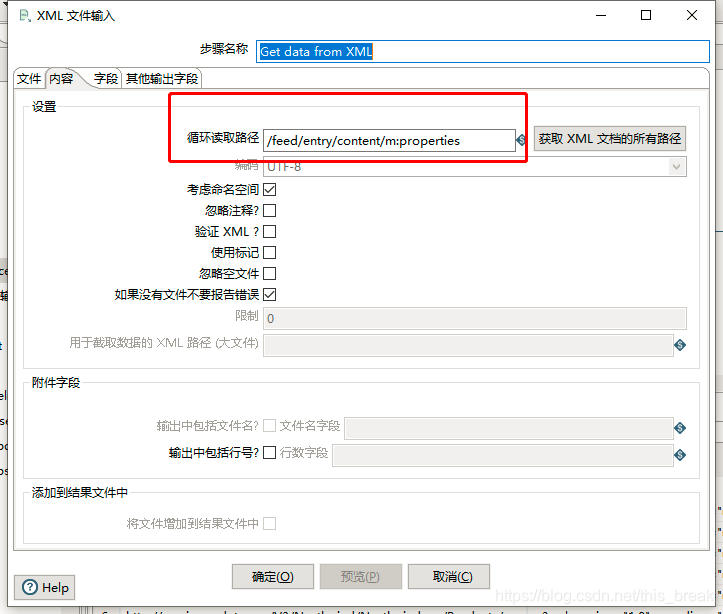Click the 步骤名称 input field
Image resolution: width=723 pixels, height=614 pixels.
tap(483, 51)
